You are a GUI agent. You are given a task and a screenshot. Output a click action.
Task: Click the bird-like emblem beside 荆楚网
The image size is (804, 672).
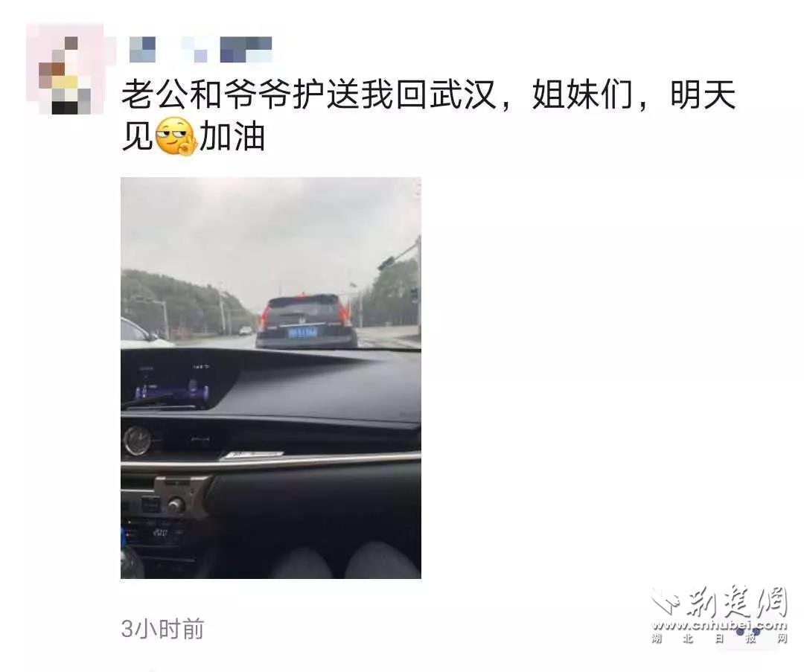(666, 602)
